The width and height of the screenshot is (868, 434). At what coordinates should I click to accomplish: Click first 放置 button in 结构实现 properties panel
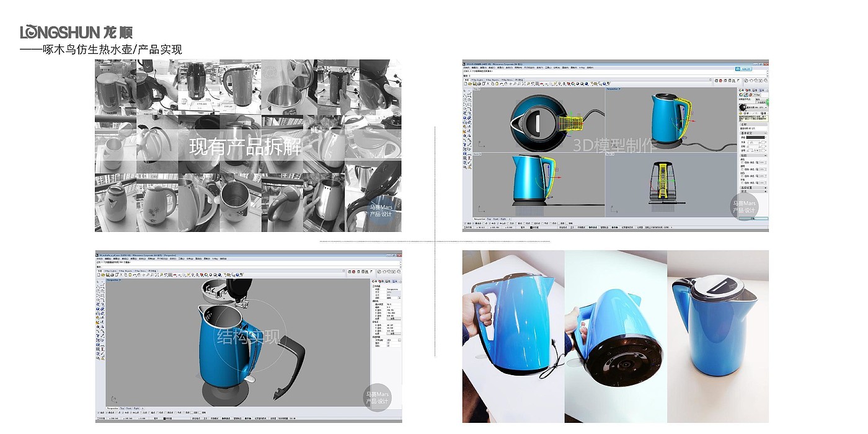(394, 319)
